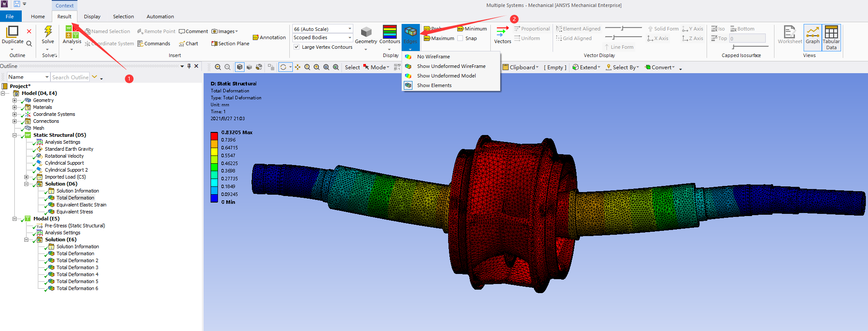Click the Solve lightning bolt icon
Screen dimensions: 868x331
click(x=48, y=32)
